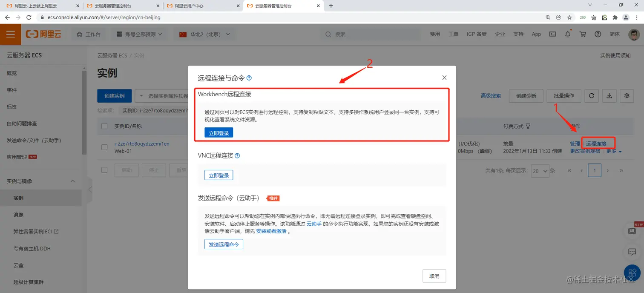The image size is (644, 293).
Task: Open the 高级搜索 link
Action: pos(491,96)
